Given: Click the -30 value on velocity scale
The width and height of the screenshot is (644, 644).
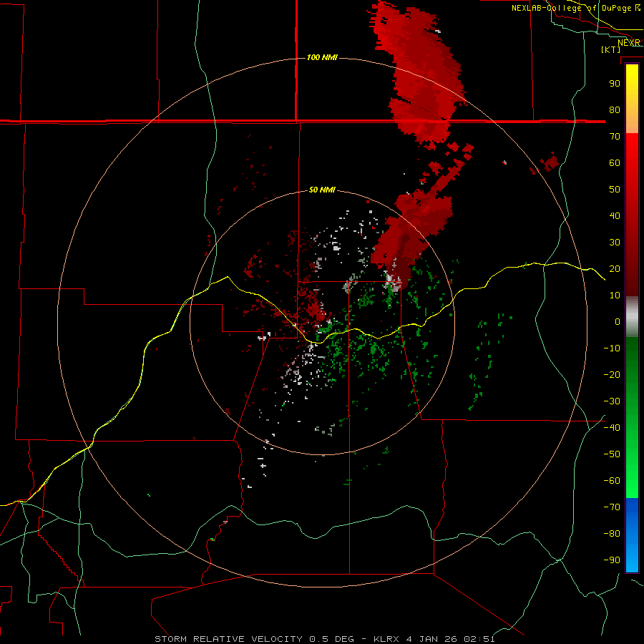Looking at the screenshot, I should pyautogui.click(x=612, y=401).
